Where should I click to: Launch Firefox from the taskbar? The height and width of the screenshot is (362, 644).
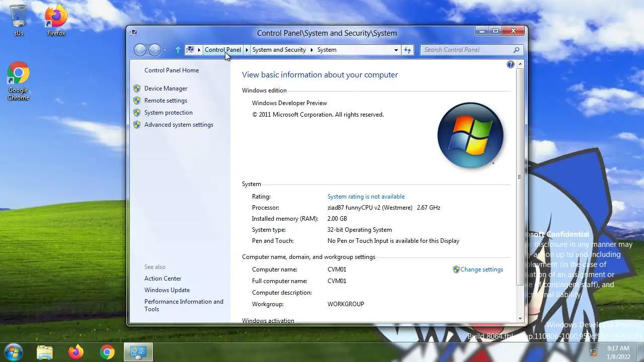tap(76, 352)
